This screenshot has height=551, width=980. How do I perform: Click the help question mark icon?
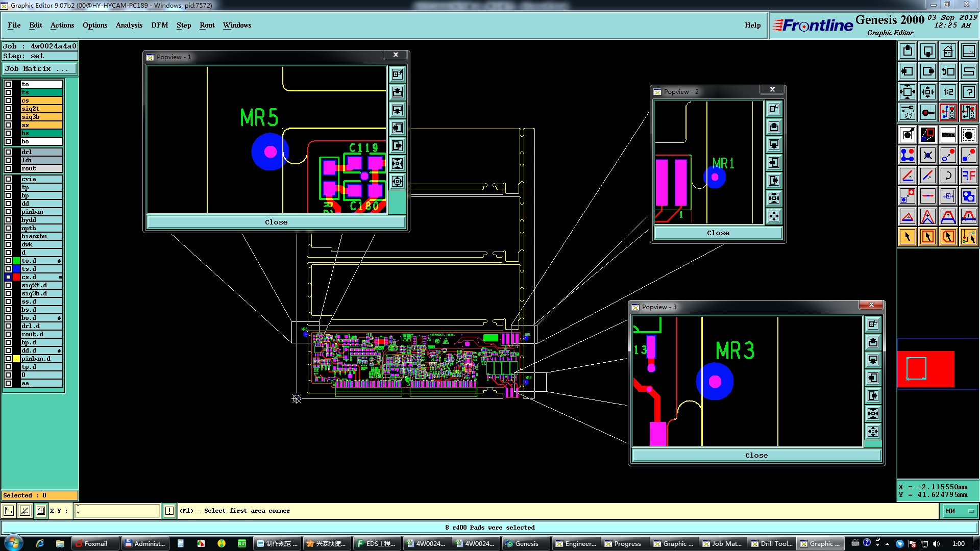click(x=968, y=92)
